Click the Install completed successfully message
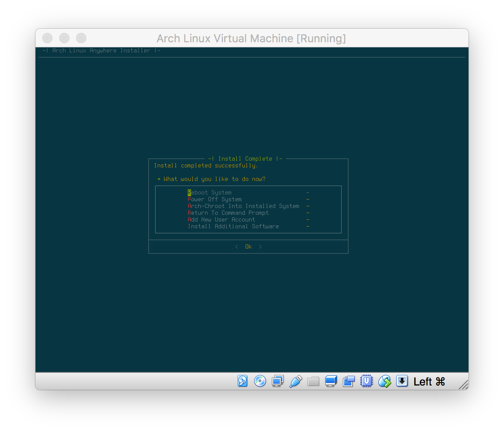This screenshot has height=432, width=504. 206,166
